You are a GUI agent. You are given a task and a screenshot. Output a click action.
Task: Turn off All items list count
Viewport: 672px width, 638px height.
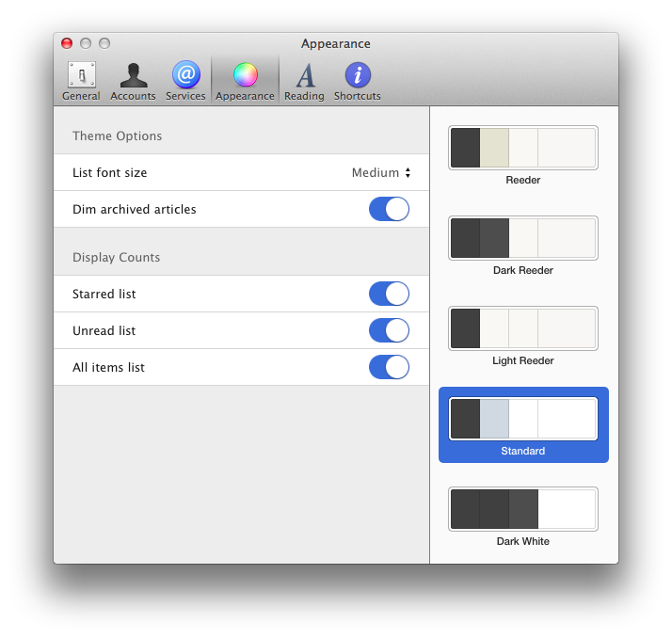pos(389,367)
